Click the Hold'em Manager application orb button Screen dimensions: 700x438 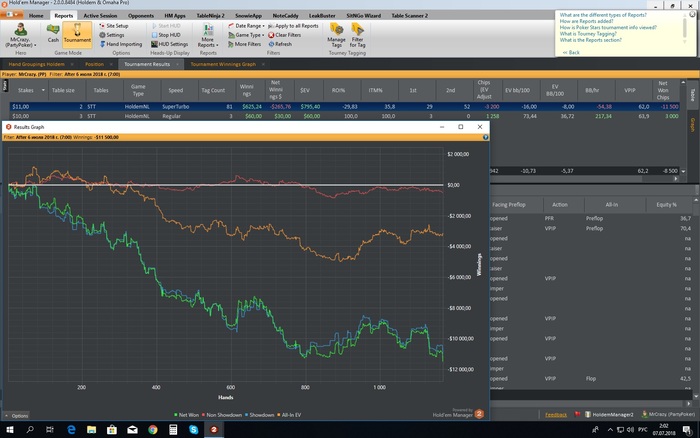coord(12,15)
